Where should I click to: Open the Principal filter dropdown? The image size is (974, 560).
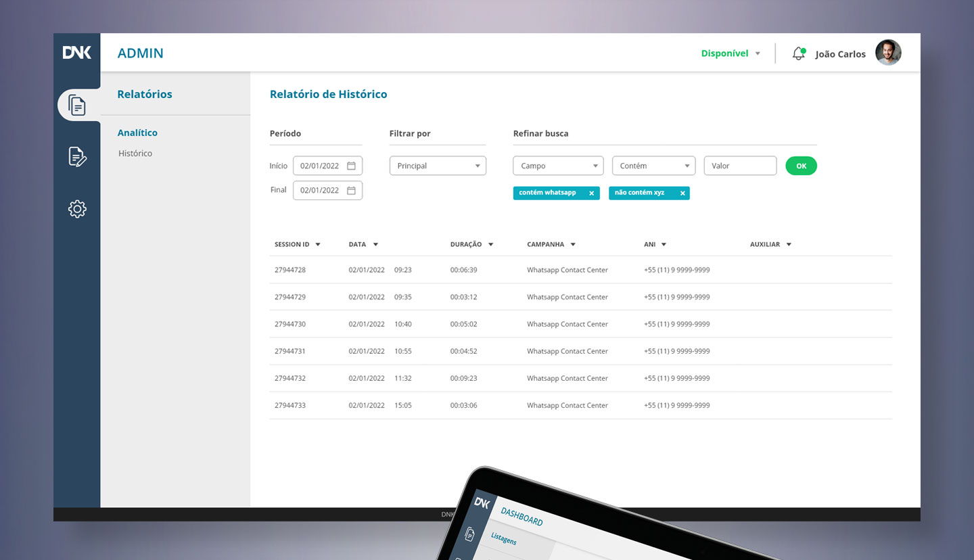pos(438,166)
